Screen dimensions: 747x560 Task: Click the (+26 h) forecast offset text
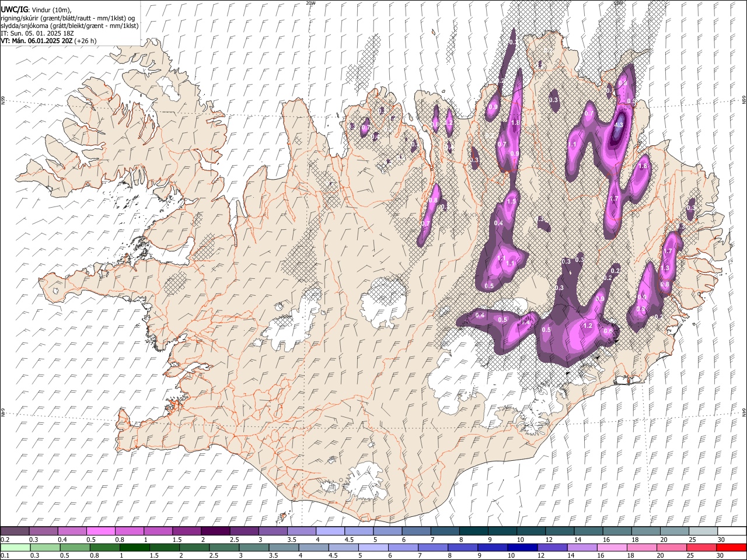click(86, 41)
